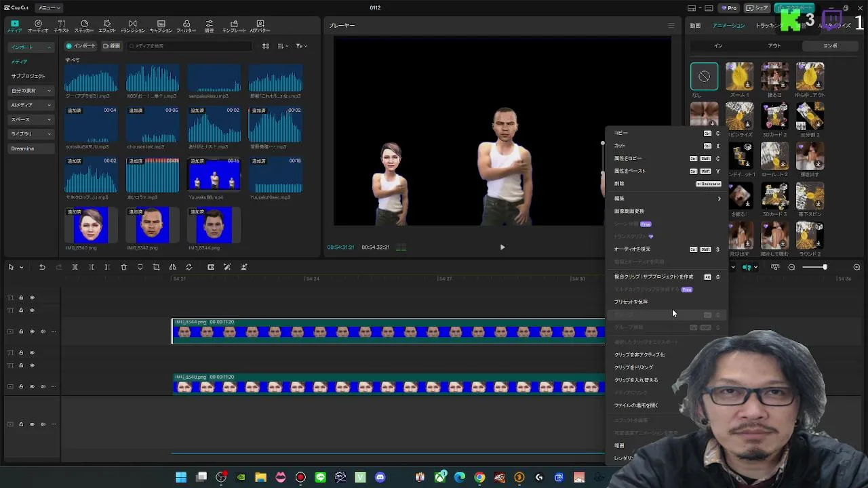
Task: Open the media filter dropdown
Action: pyautogui.click(x=301, y=46)
